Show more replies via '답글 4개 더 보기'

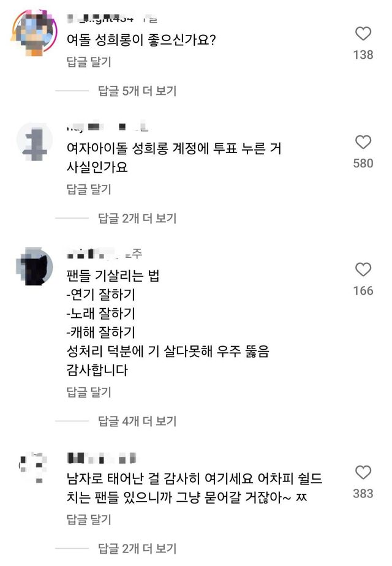pyautogui.click(x=137, y=421)
